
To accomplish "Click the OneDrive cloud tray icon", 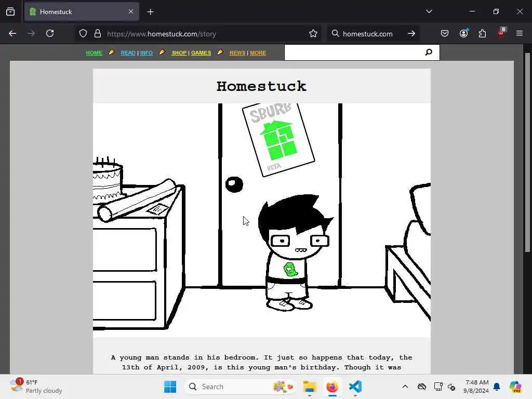I will pyautogui.click(x=422, y=387).
